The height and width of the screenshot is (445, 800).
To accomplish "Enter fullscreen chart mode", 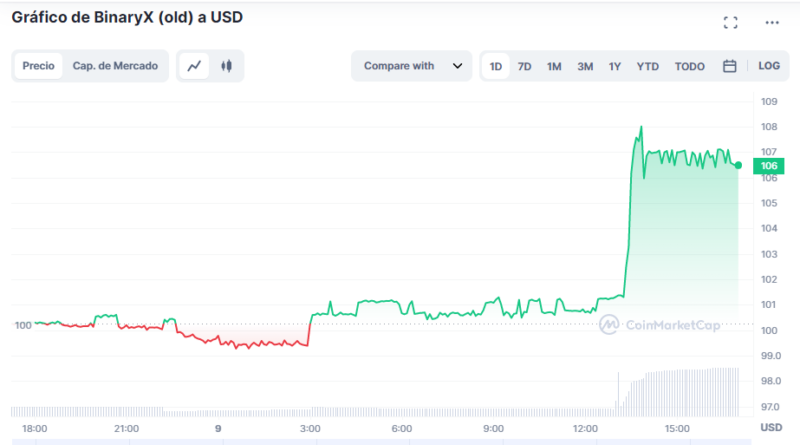I will (x=730, y=22).
